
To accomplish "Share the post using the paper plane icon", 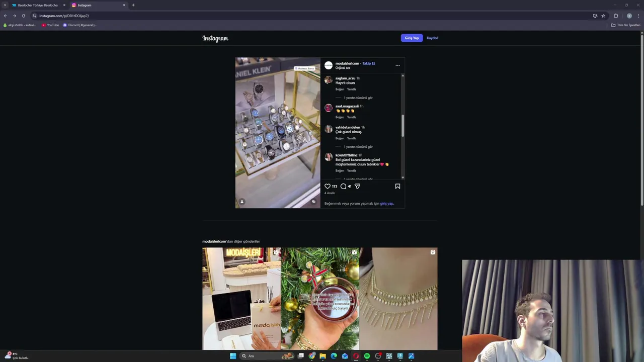I will click(357, 186).
